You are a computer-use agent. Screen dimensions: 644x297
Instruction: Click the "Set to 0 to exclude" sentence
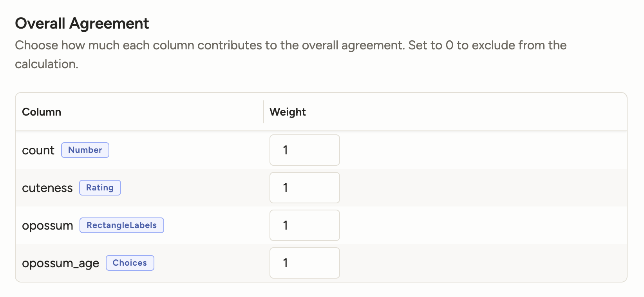coord(487,45)
